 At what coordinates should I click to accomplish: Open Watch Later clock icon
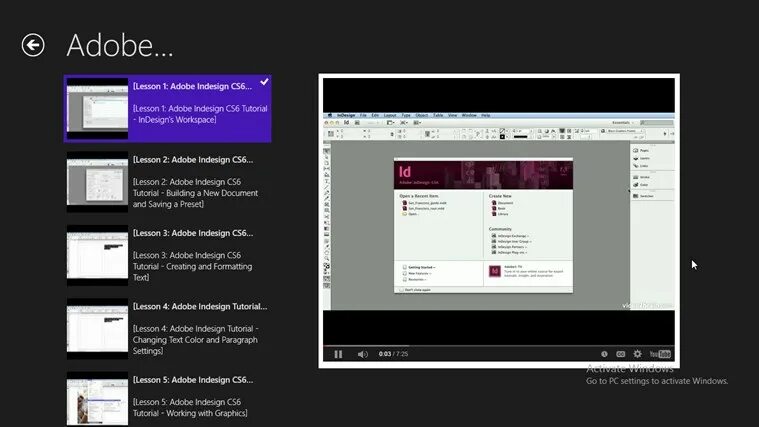click(x=604, y=354)
